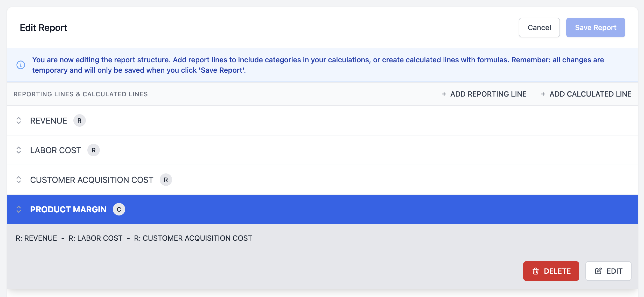Click ADD CALCULATED LINE text
Image resolution: width=644 pixels, height=297 pixels.
click(590, 94)
